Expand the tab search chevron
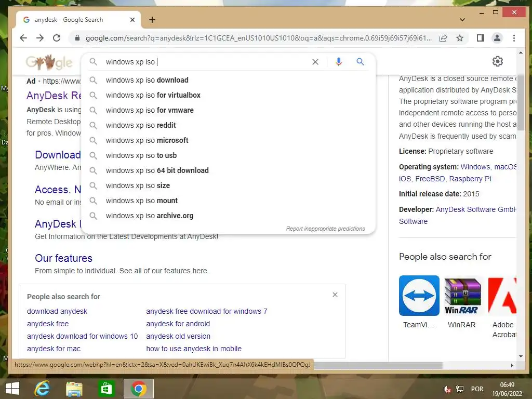Image resolution: width=532 pixels, height=399 pixels. pyautogui.click(x=462, y=20)
